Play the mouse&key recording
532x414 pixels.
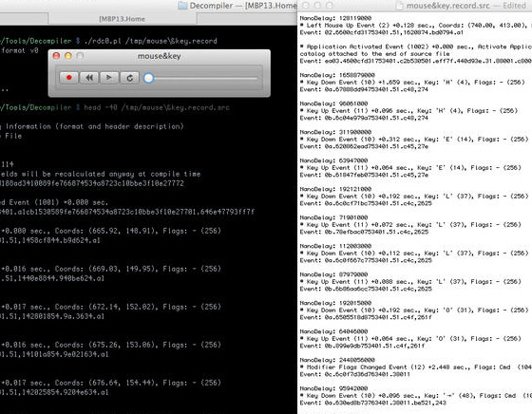(x=109, y=78)
